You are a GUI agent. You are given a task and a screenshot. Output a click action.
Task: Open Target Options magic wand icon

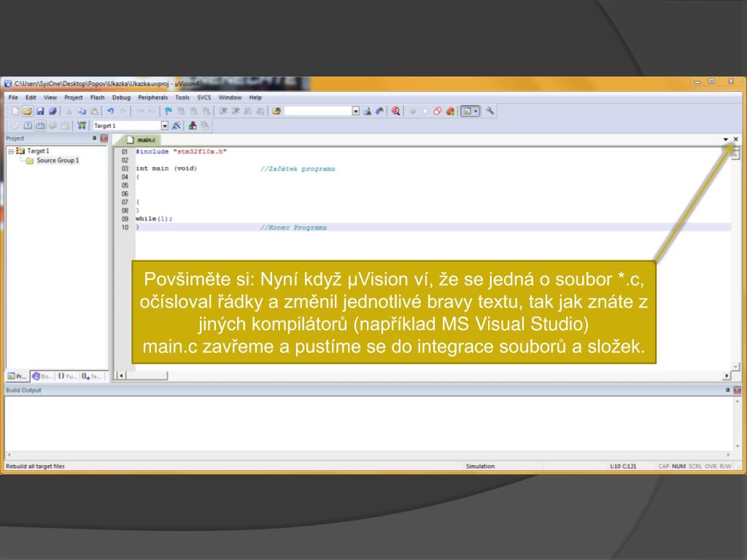[177, 125]
